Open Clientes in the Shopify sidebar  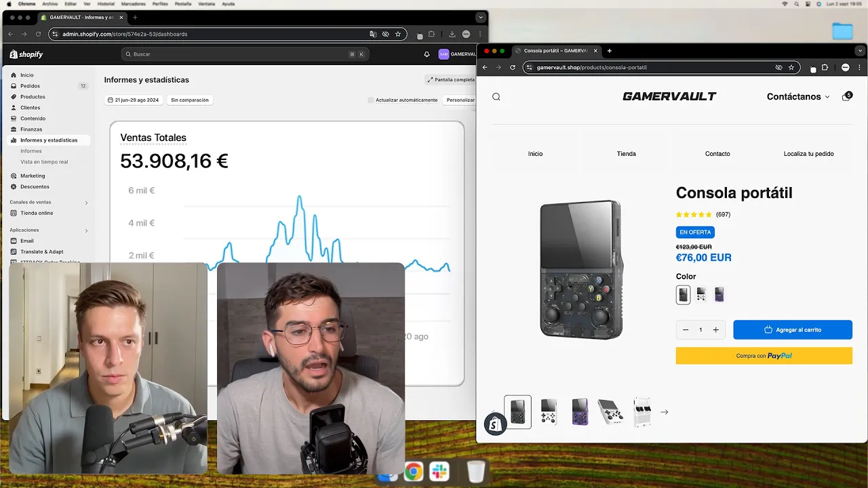tap(30, 108)
